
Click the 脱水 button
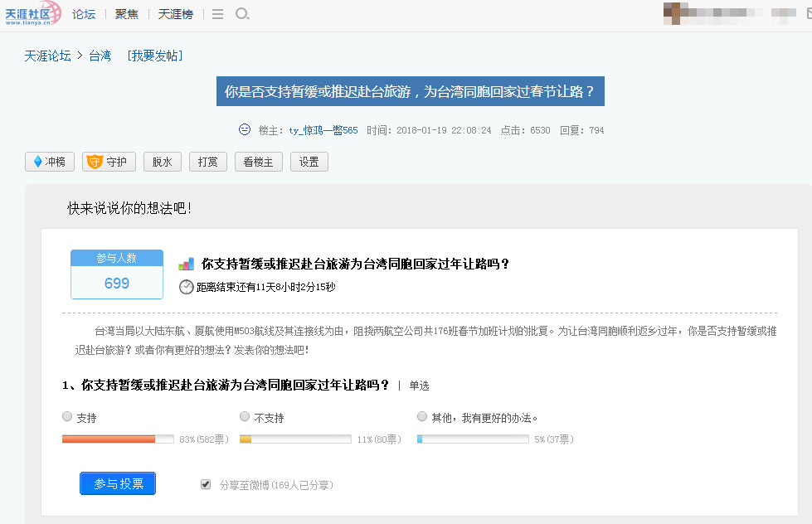pos(162,162)
